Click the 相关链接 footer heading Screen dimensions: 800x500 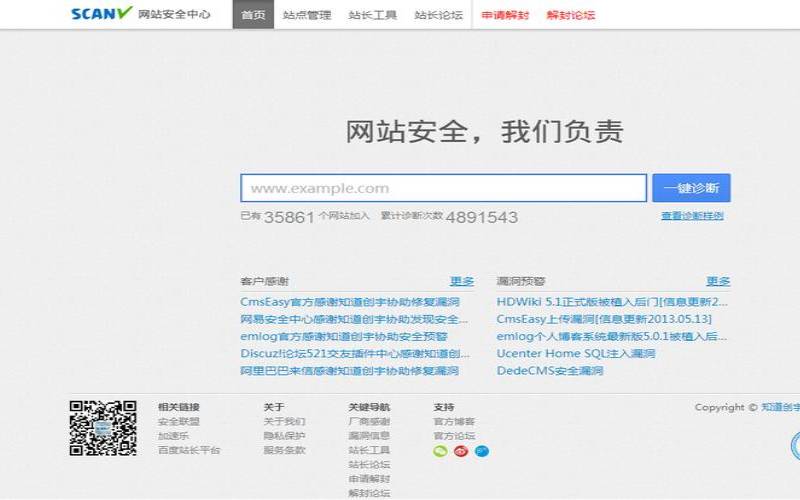[179, 407]
